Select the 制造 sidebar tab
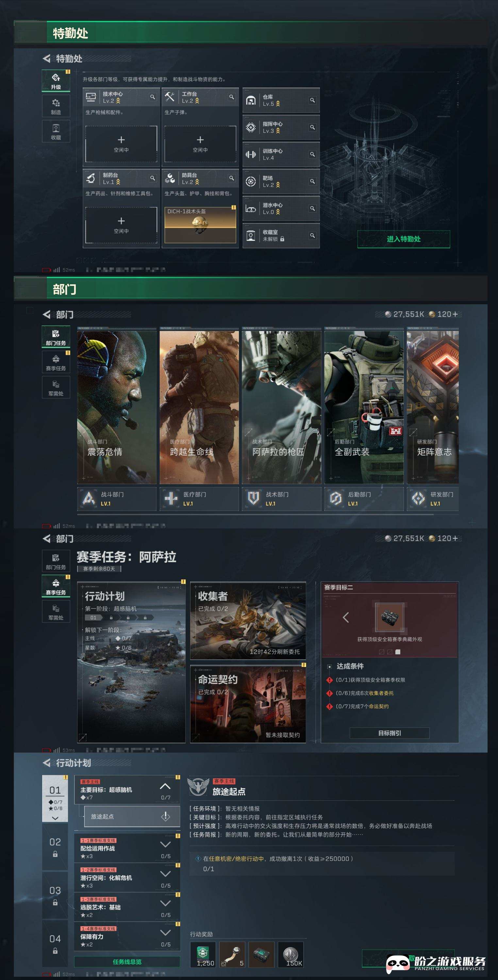 pos(56,106)
